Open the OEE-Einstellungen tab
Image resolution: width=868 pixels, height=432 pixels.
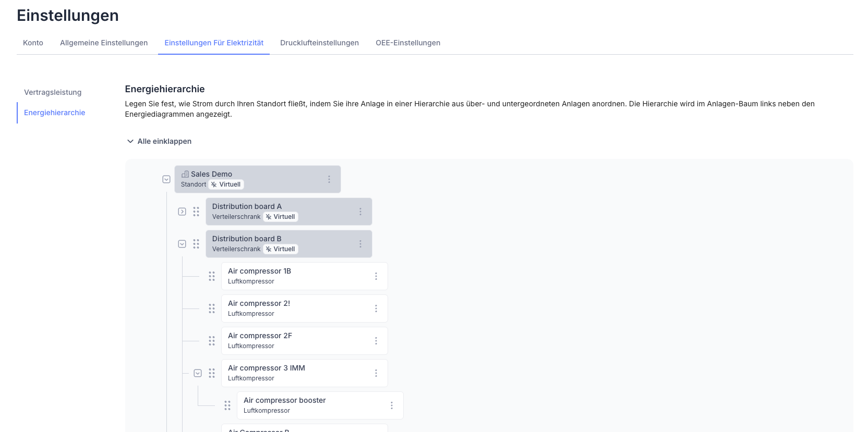pos(407,43)
